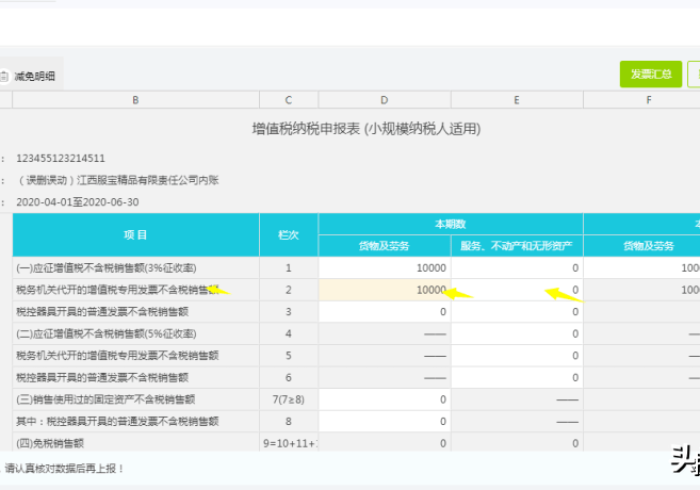Edit row 5 服务 column value 0
Screen dimensions: 700x490
click(x=517, y=356)
